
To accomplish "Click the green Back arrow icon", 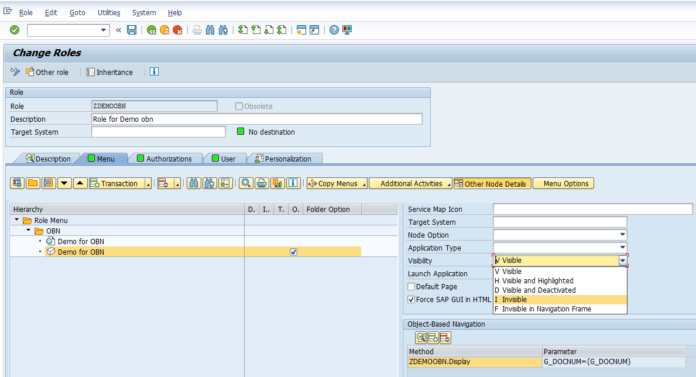I will [x=151, y=30].
